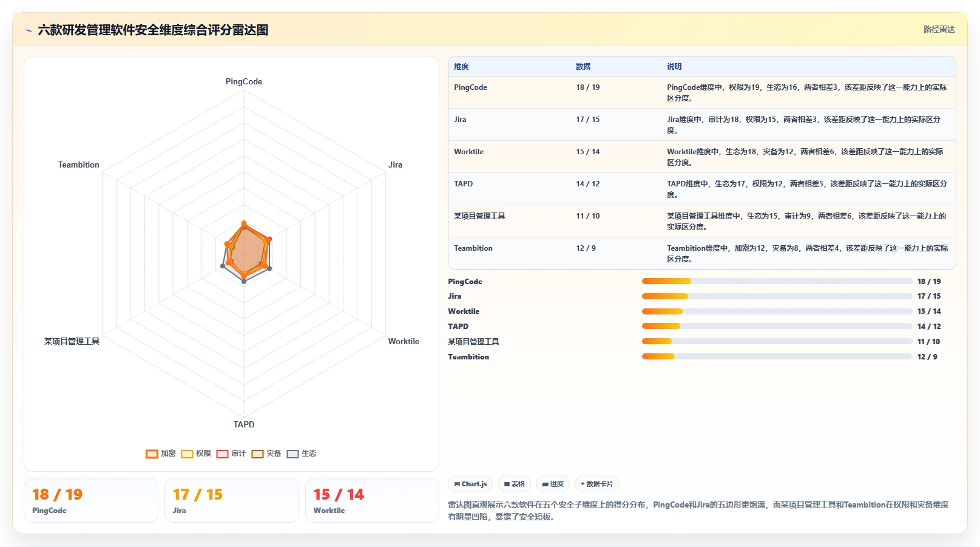Click the 表格 tag chip

(515, 484)
